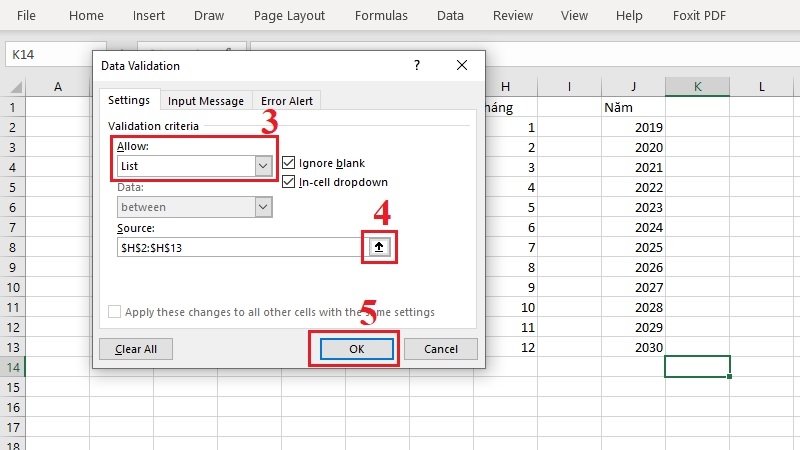
Task: Click month cell with value 9
Action: (511, 287)
